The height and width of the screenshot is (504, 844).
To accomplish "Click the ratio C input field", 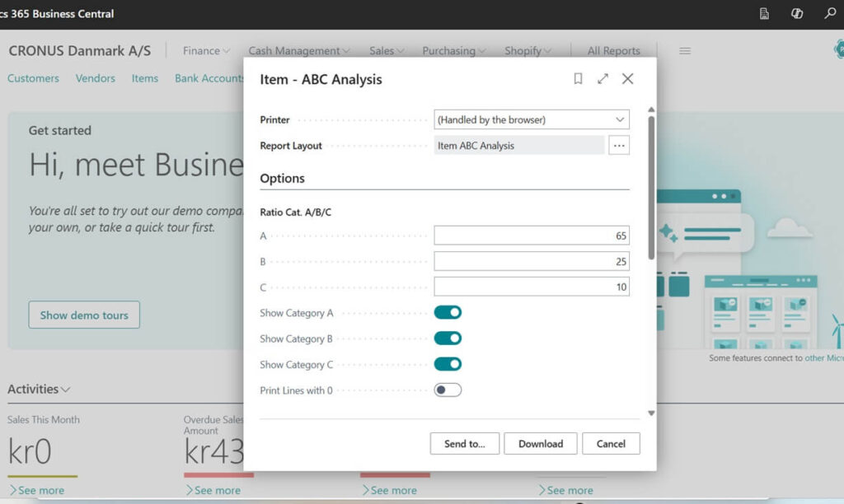I will coord(532,287).
